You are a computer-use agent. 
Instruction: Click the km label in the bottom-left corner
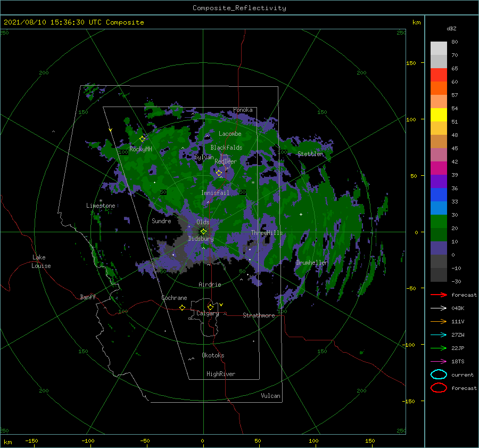coord(7,442)
